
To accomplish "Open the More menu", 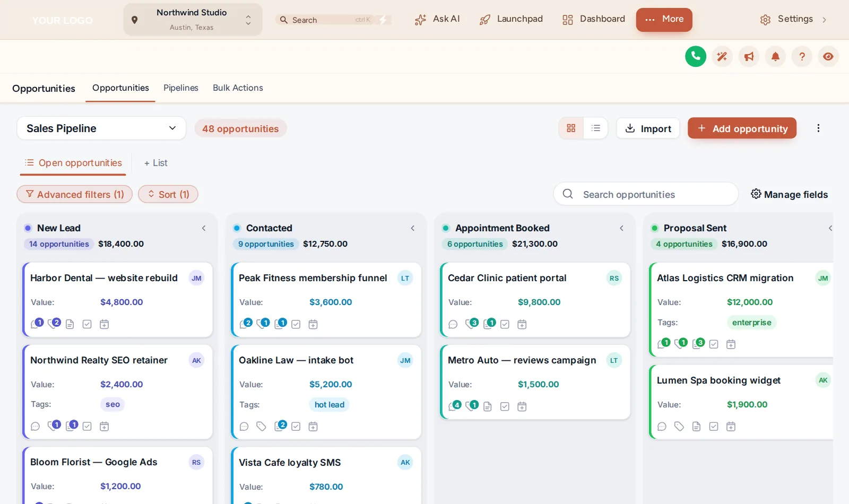I will [664, 19].
